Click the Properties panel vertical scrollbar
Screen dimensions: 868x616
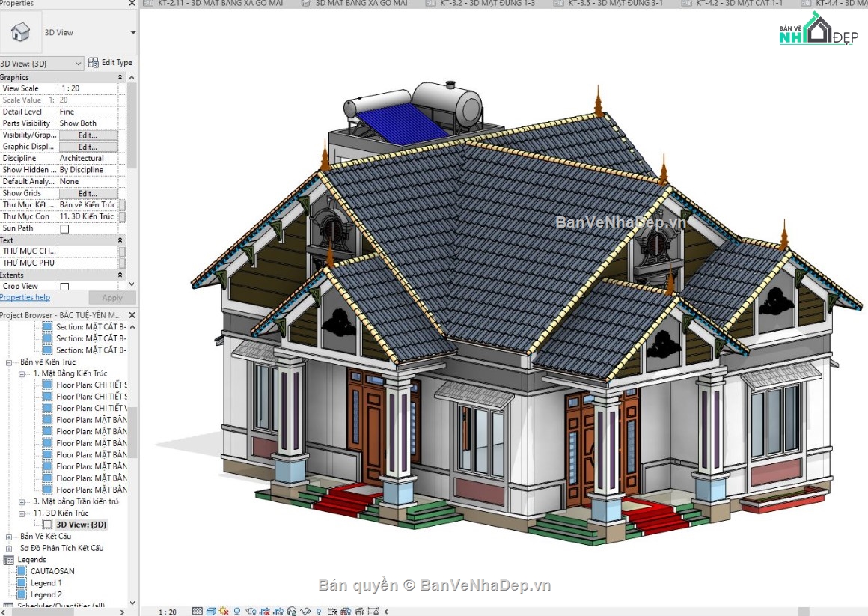click(x=132, y=127)
